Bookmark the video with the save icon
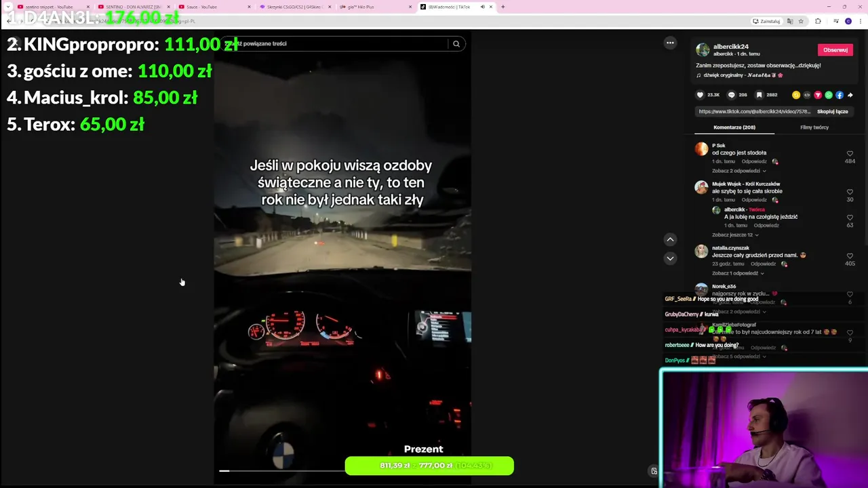This screenshot has width=868, height=488. [x=759, y=95]
